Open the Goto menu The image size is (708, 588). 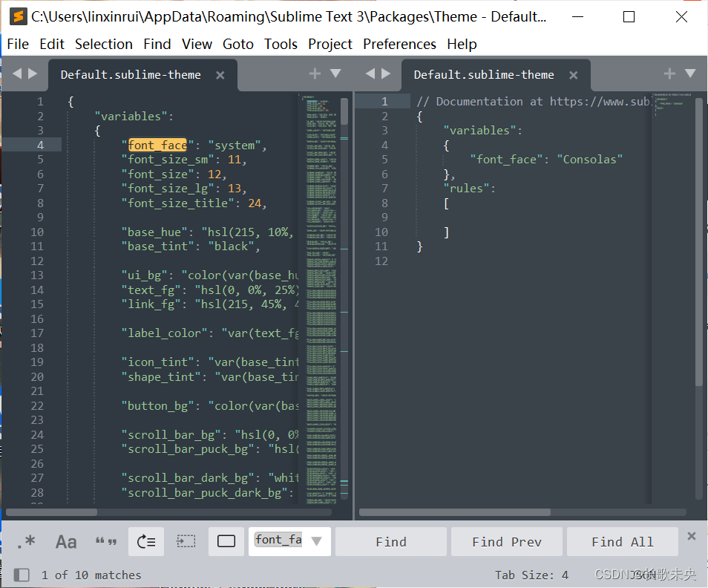(238, 45)
